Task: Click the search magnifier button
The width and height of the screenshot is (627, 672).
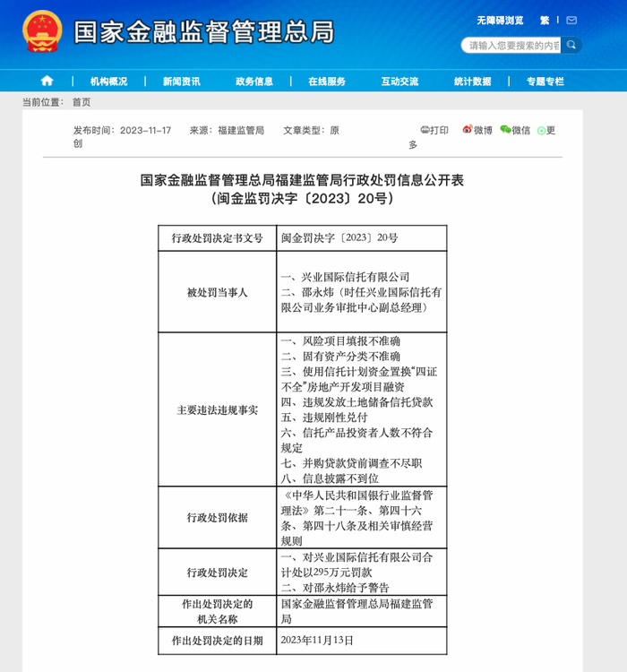Action: pos(571,45)
